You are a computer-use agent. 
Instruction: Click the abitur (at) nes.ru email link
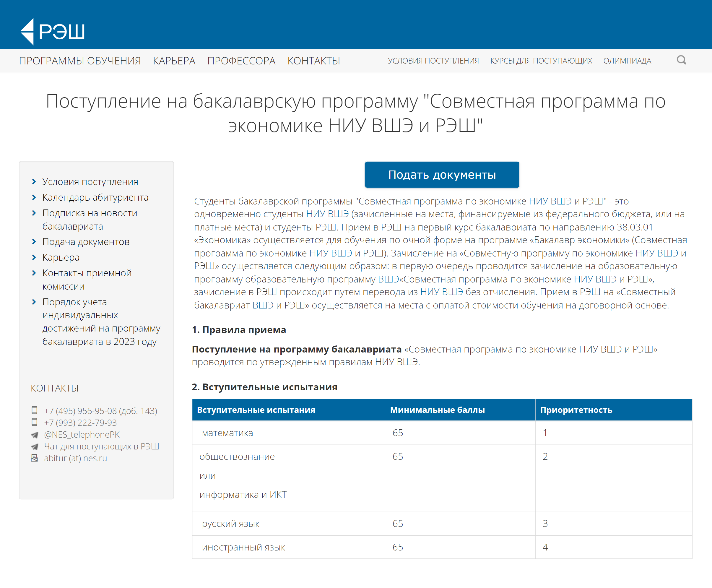(x=76, y=458)
